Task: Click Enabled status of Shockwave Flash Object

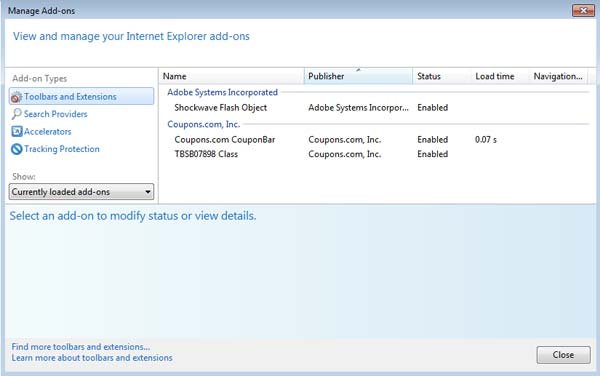Action: pos(432,108)
